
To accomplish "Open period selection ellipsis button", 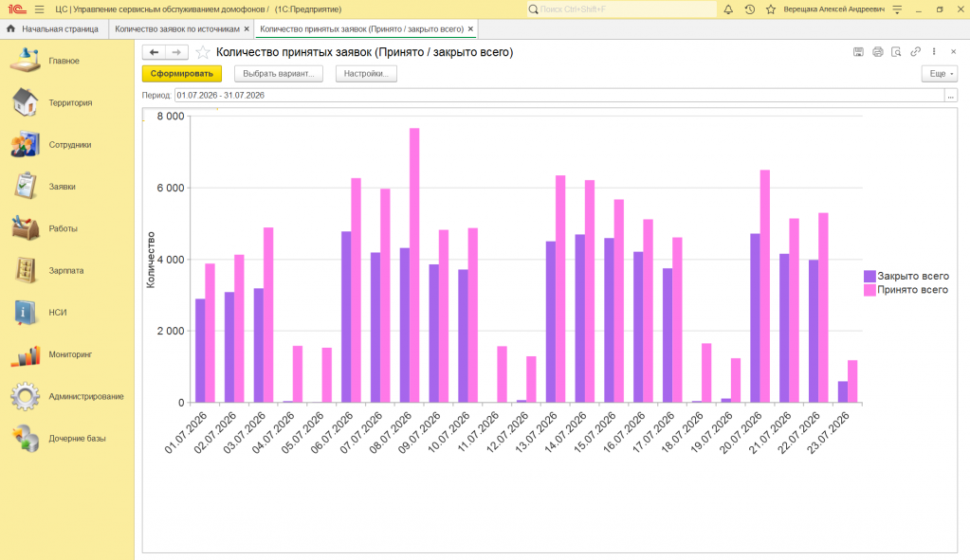I will [x=951, y=95].
